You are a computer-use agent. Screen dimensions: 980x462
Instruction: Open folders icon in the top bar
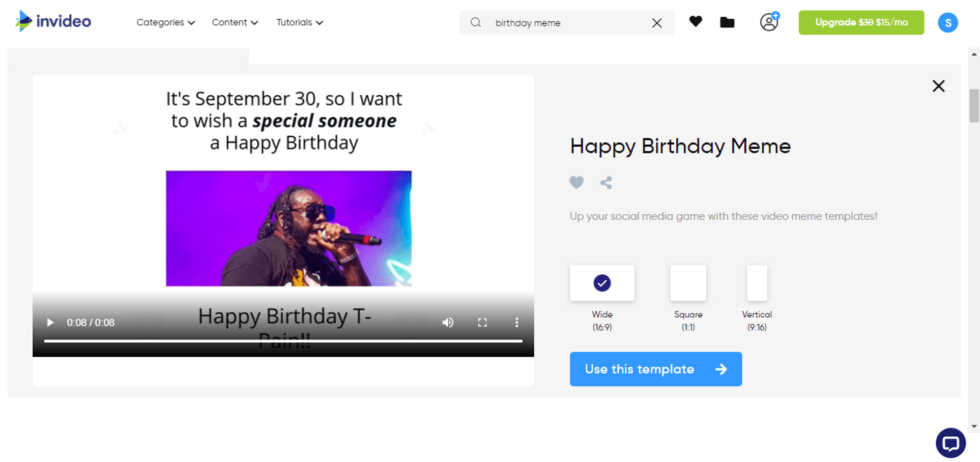point(727,22)
